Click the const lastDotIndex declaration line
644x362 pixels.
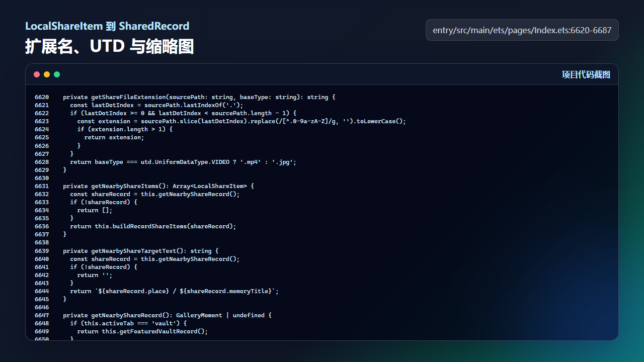coord(156,105)
